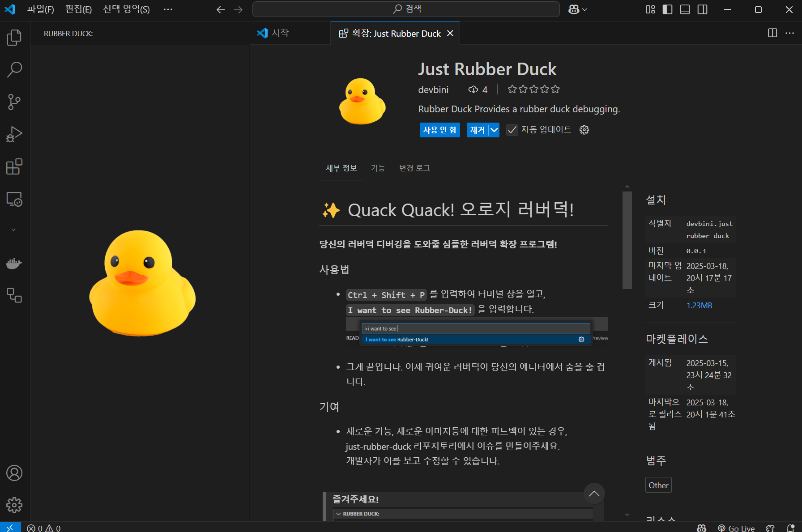Expand the dropdown arrow beside 제거
Image resolution: width=802 pixels, height=532 pixels.
tap(494, 130)
